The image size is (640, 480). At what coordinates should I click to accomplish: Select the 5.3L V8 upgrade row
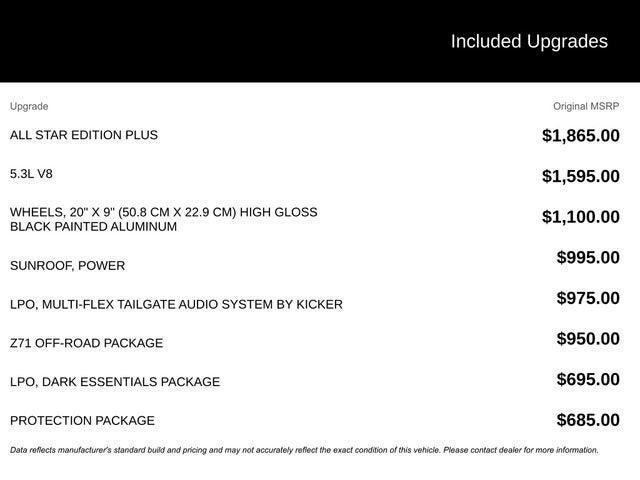pyautogui.click(x=31, y=174)
